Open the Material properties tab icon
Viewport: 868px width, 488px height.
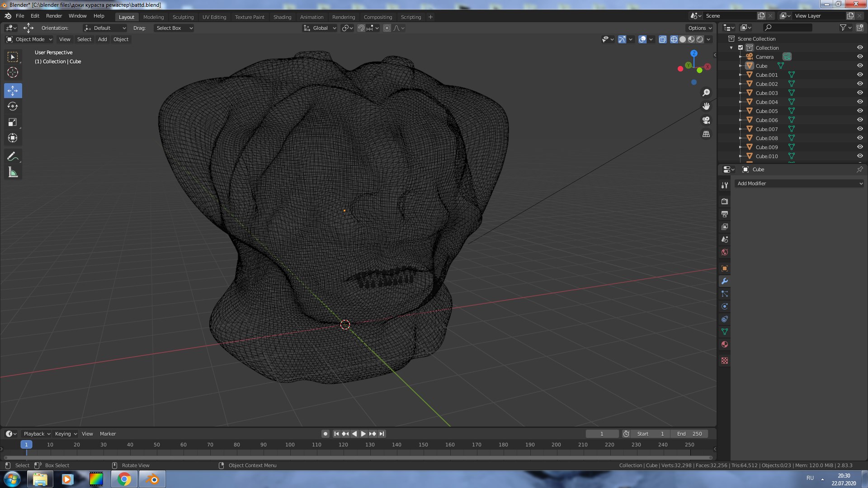coord(725,344)
